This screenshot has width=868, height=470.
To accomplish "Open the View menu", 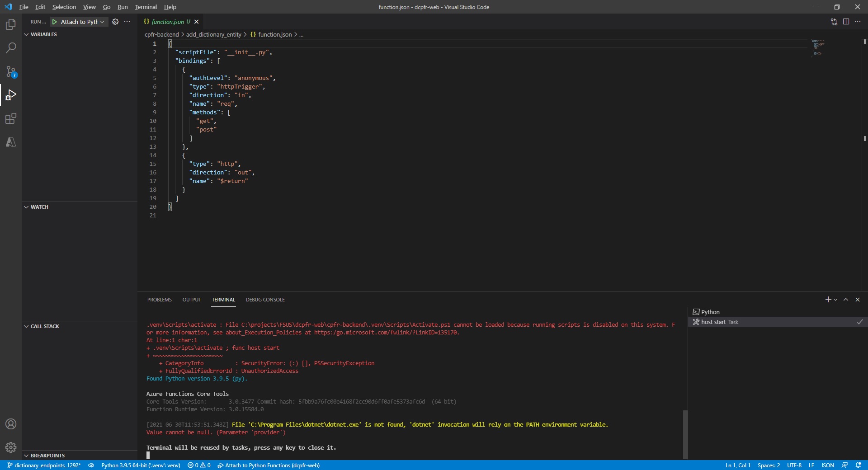I will (x=90, y=7).
